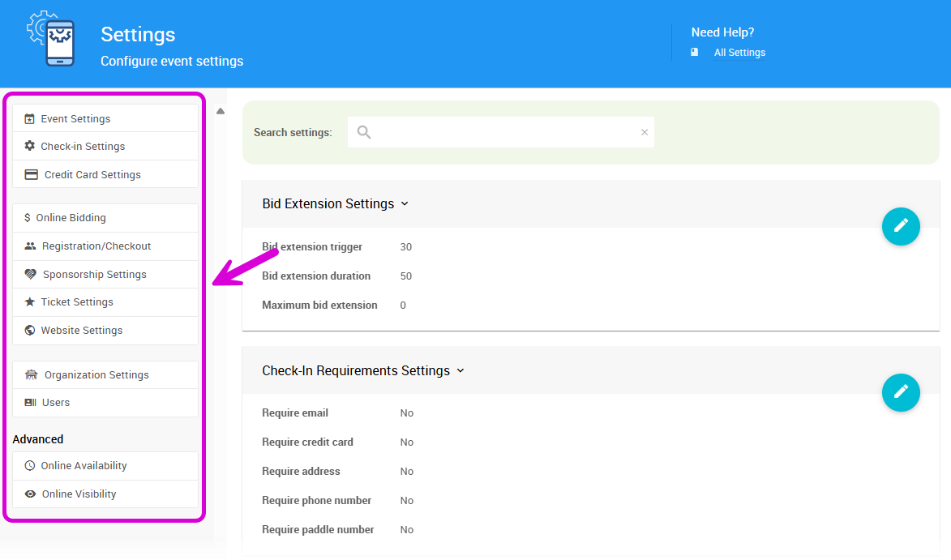The width and height of the screenshot is (951, 560).
Task: Click the Sponsorship Settings heart-tag icon
Action: click(28, 274)
